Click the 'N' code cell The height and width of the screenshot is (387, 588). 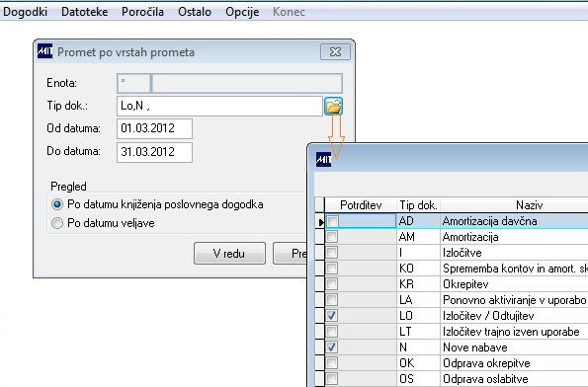click(x=418, y=347)
